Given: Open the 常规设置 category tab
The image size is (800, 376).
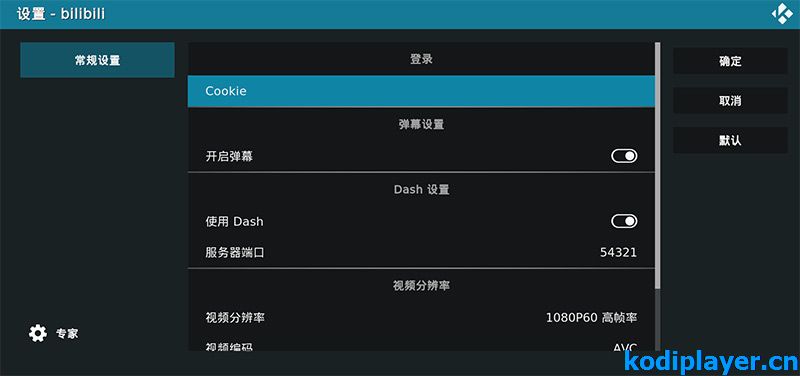Looking at the screenshot, I should click(x=97, y=60).
